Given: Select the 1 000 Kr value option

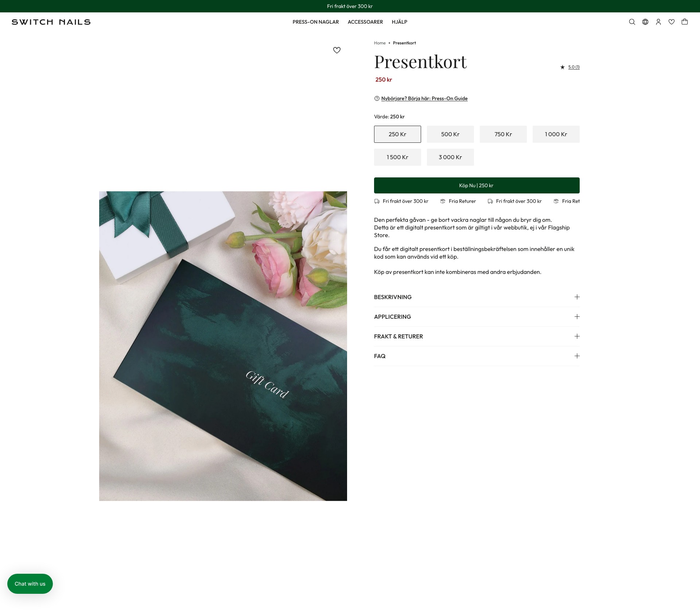Looking at the screenshot, I should point(556,134).
